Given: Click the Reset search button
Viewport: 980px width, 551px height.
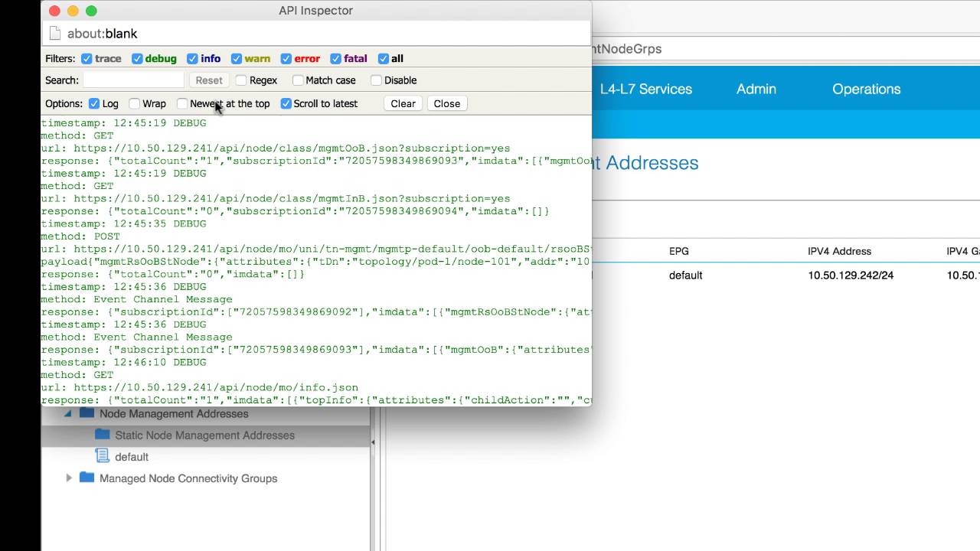Looking at the screenshot, I should point(209,80).
